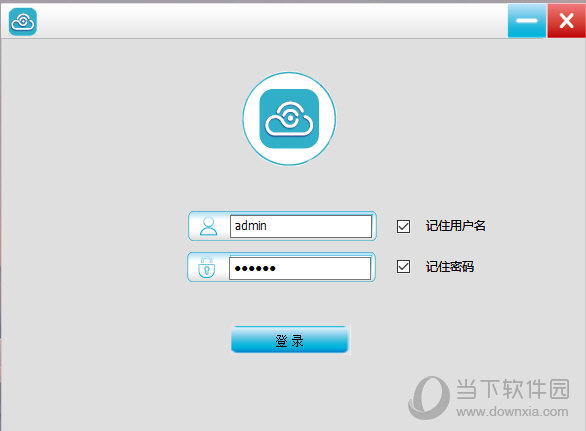Click the user silhouette icon

[208, 226]
